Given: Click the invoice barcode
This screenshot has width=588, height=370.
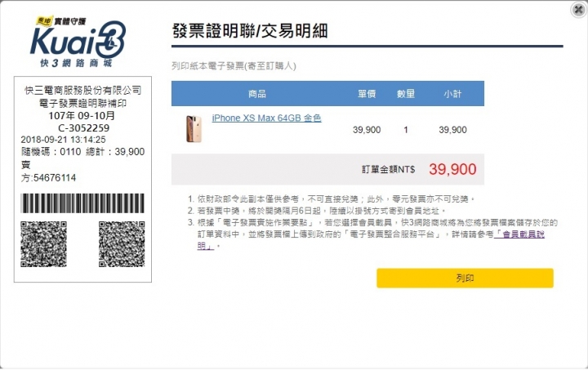Looking at the screenshot, I should 82,203.
